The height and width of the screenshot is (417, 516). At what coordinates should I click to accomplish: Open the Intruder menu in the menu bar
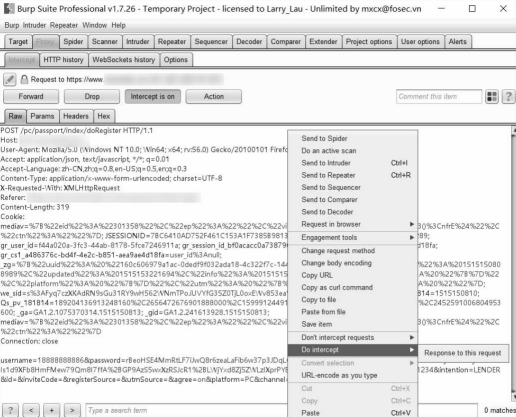click(34, 25)
